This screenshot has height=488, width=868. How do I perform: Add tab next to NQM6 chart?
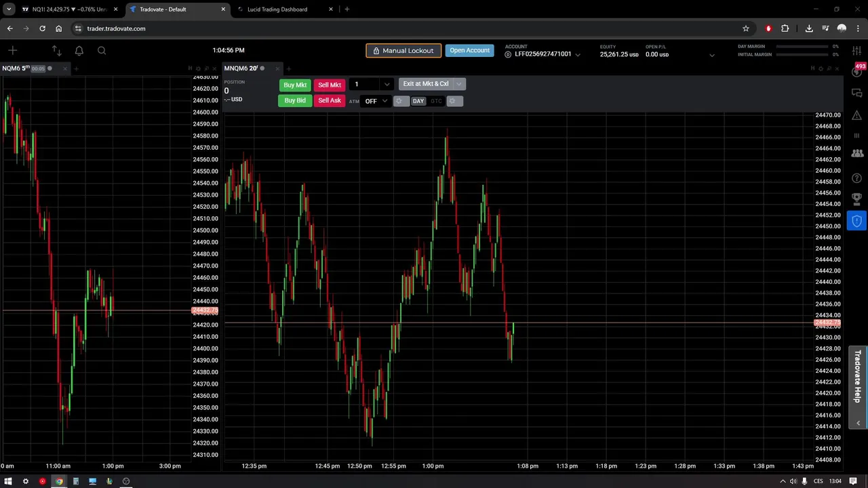[76, 68]
